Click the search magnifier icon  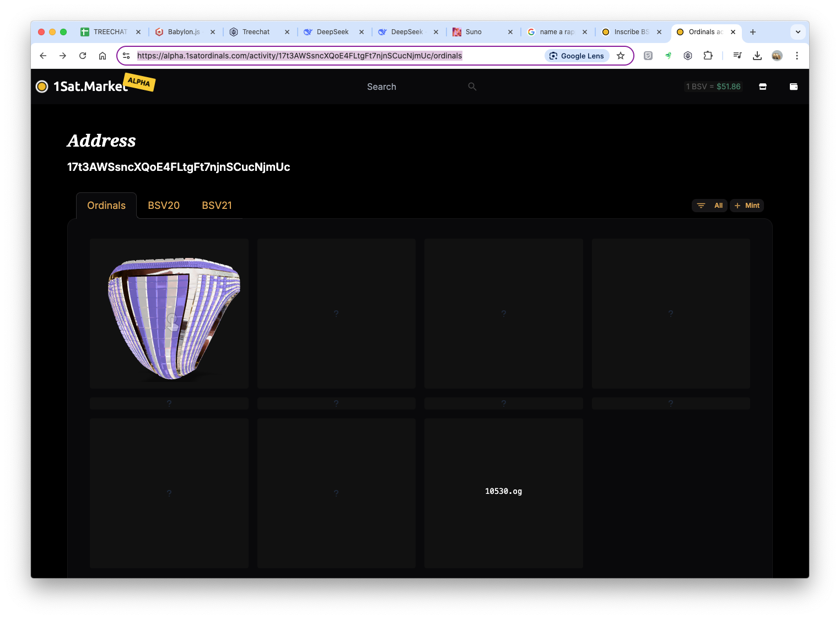click(472, 87)
